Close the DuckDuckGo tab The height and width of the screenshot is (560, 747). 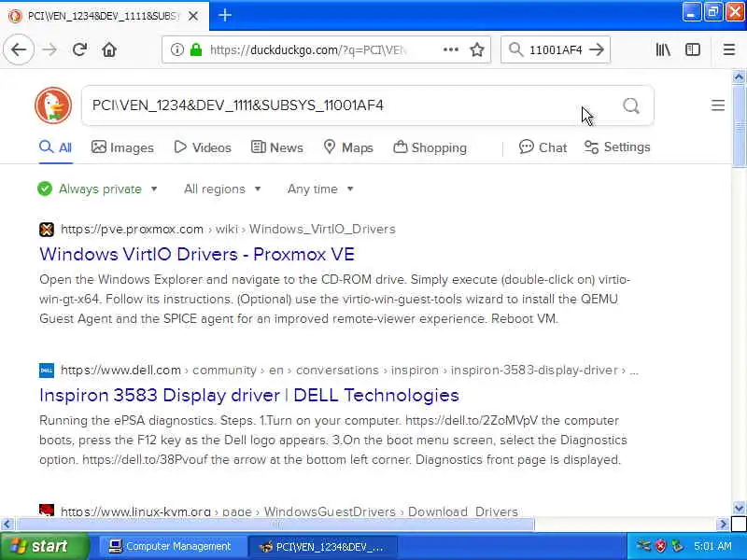pos(193,16)
